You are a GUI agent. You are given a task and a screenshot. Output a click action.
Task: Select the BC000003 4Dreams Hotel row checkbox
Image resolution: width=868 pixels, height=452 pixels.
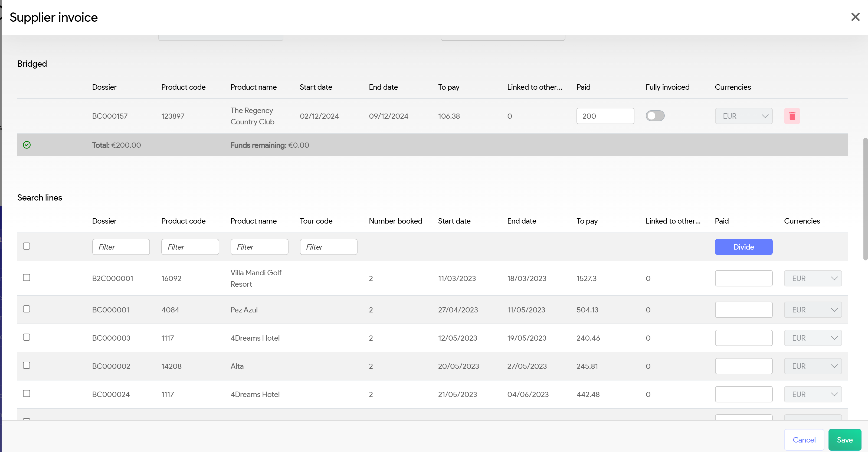pyautogui.click(x=27, y=337)
